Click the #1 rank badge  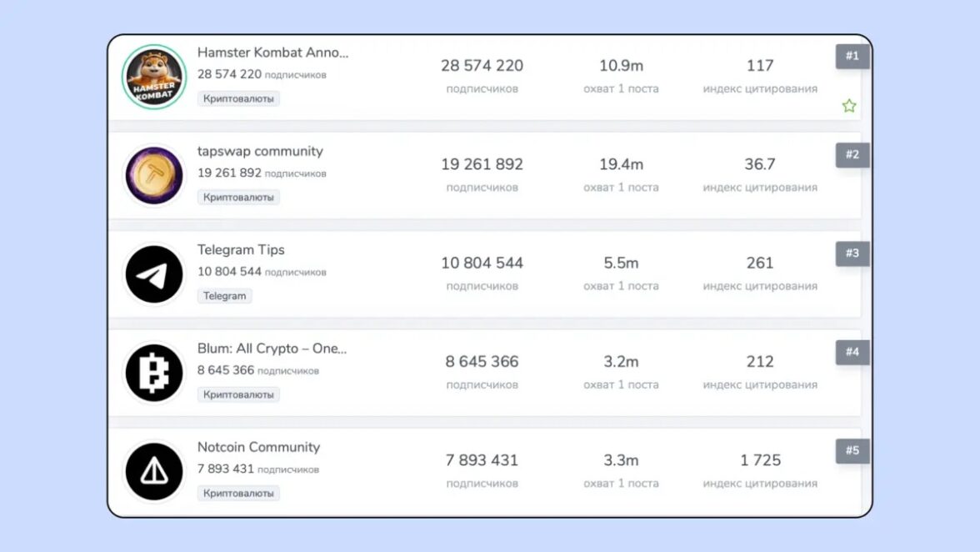(x=852, y=56)
